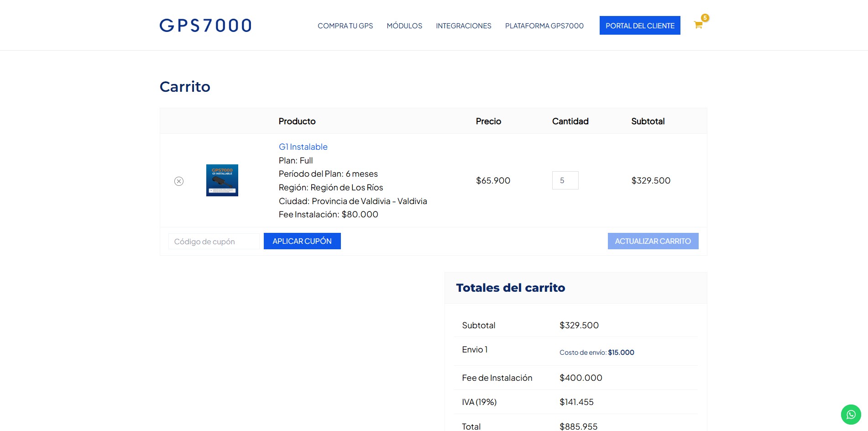The image size is (868, 431).
Task: Click the Actualizar Carrito button
Action: pyautogui.click(x=653, y=241)
